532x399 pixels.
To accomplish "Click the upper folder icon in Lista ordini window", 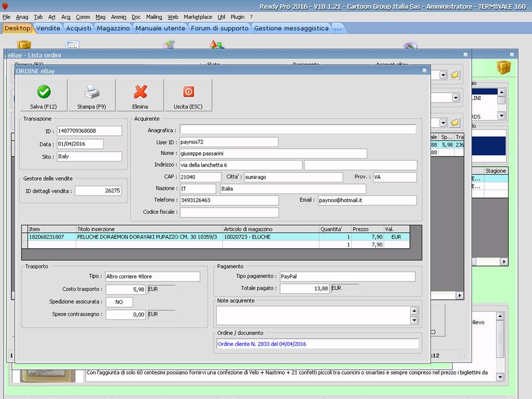I will pyautogui.click(x=455, y=75).
